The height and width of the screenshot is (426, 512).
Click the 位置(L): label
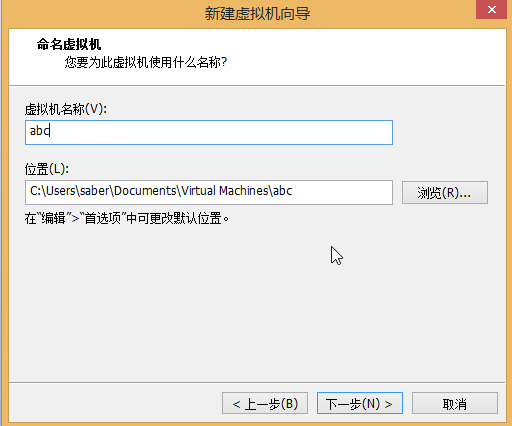tap(47, 169)
